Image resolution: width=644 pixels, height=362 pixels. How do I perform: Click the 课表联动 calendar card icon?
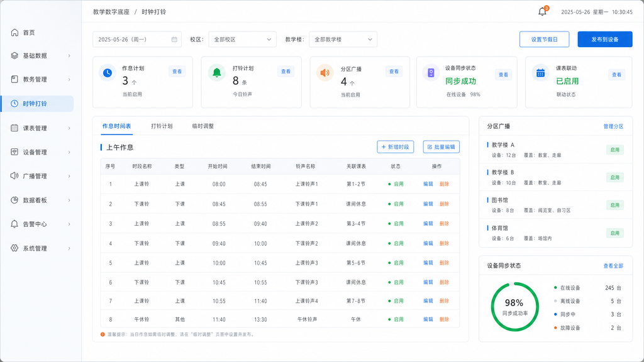(x=540, y=73)
